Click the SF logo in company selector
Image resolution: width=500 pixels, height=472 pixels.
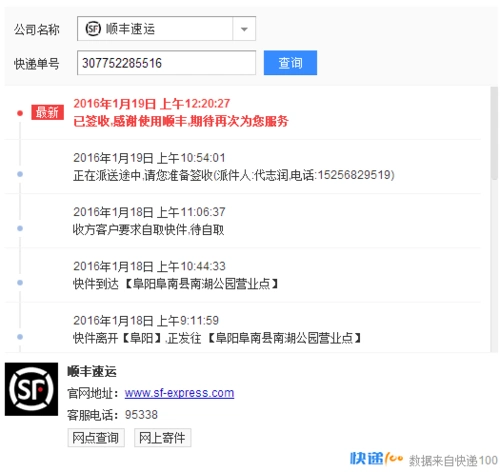[93, 29]
